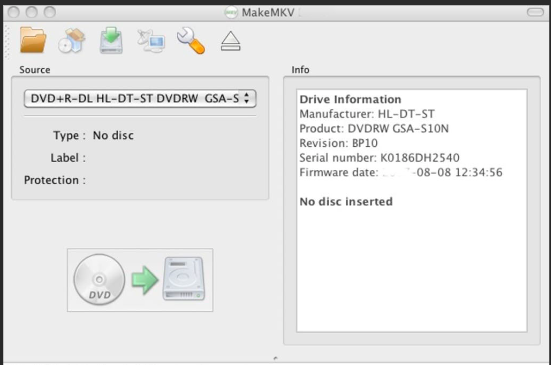
Task: Click 'No disc inserted' text
Action: tap(346, 202)
